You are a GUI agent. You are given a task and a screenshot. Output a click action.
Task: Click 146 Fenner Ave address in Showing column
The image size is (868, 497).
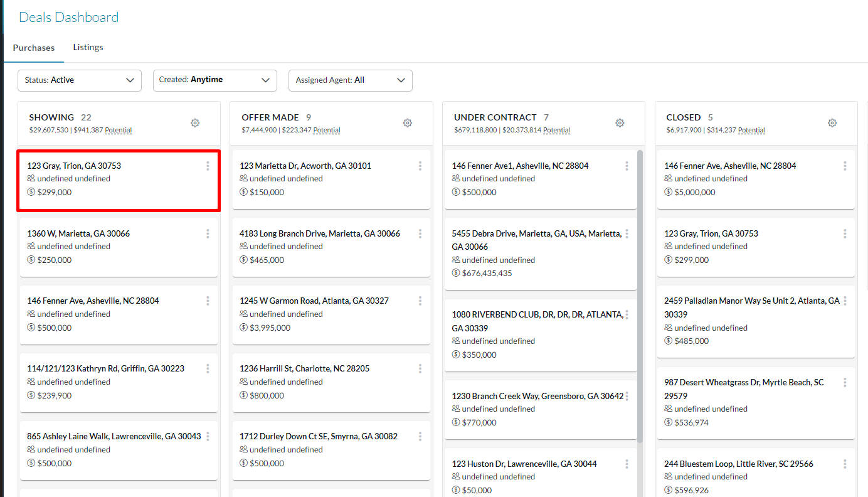pyautogui.click(x=93, y=301)
